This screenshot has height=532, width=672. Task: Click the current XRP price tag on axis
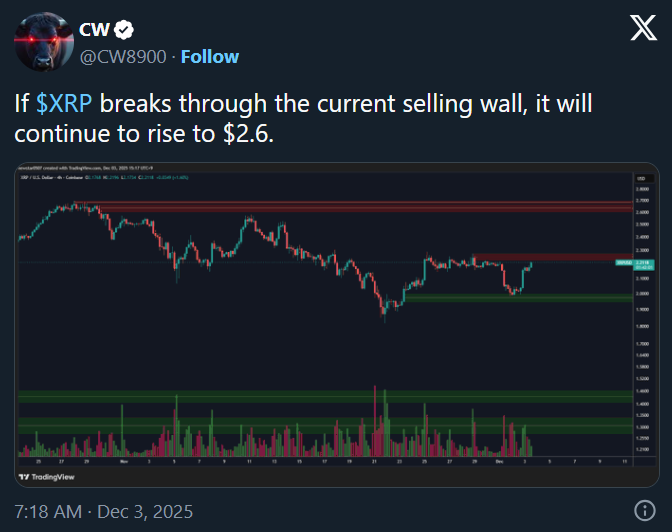[x=621, y=262]
